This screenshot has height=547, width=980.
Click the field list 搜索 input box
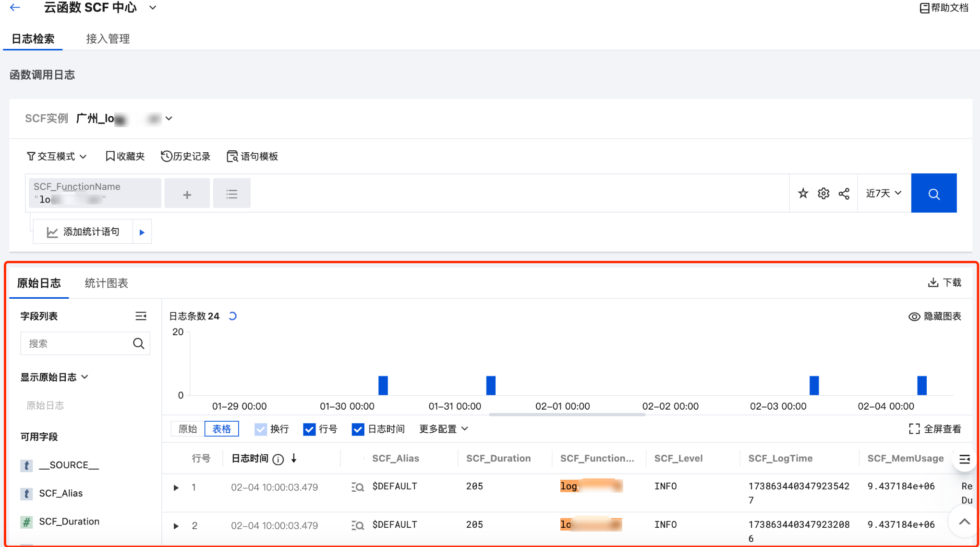(77, 343)
